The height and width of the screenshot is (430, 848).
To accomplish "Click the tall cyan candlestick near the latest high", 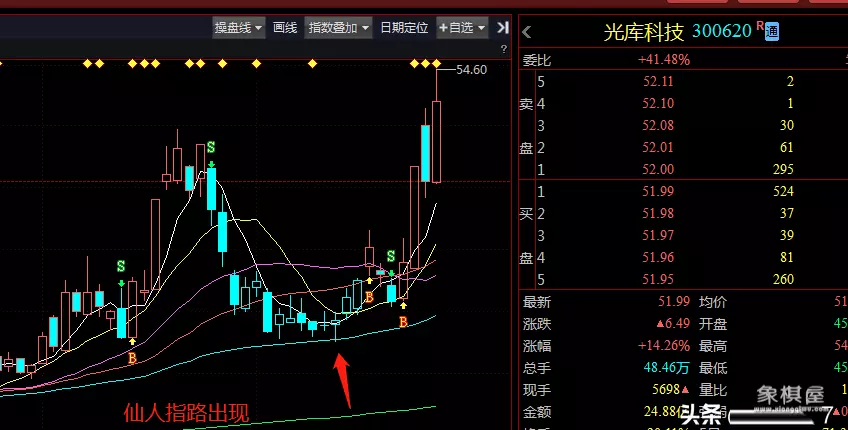I will tap(426, 151).
